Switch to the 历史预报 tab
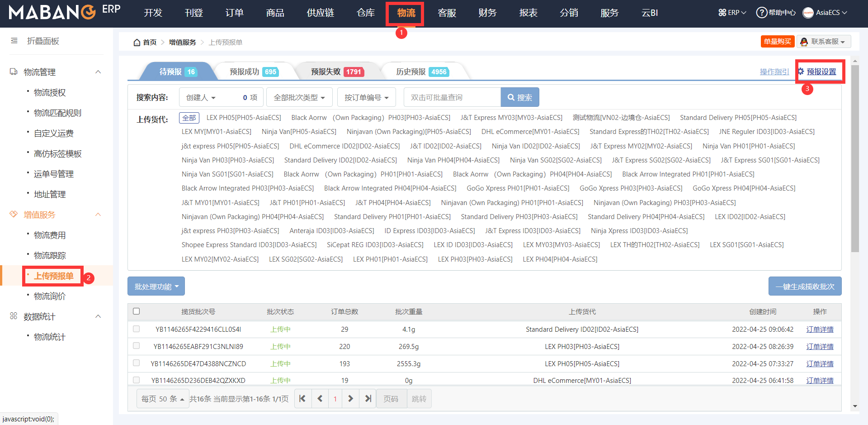The width and height of the screenshot is (868, 425). (422, 72)
